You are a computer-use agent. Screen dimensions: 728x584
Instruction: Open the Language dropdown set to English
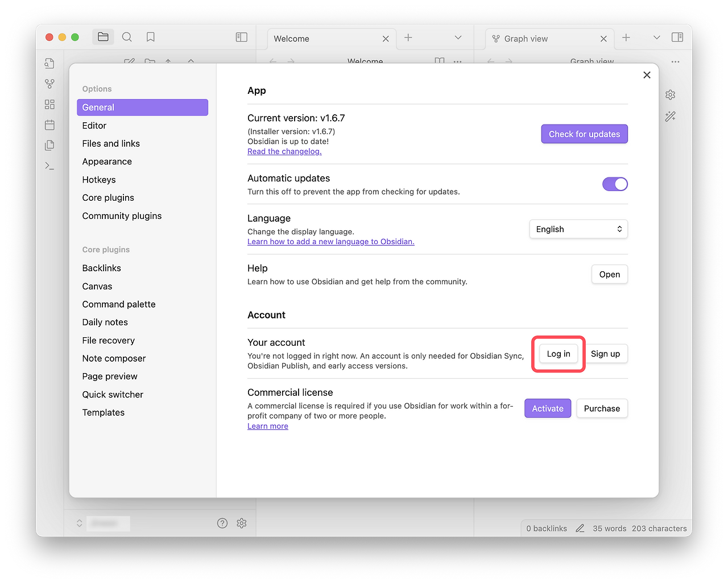(x=578, y=229)
